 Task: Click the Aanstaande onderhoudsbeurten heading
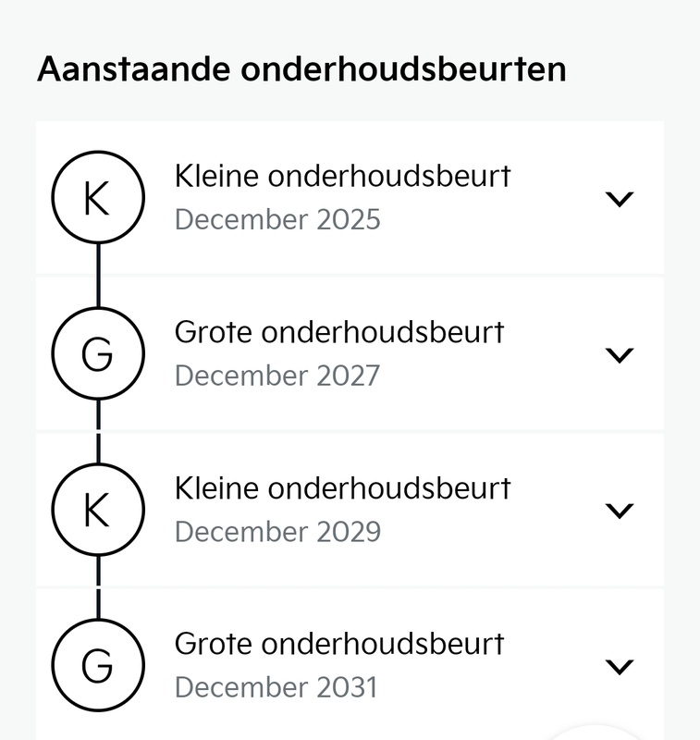[301, 70]
